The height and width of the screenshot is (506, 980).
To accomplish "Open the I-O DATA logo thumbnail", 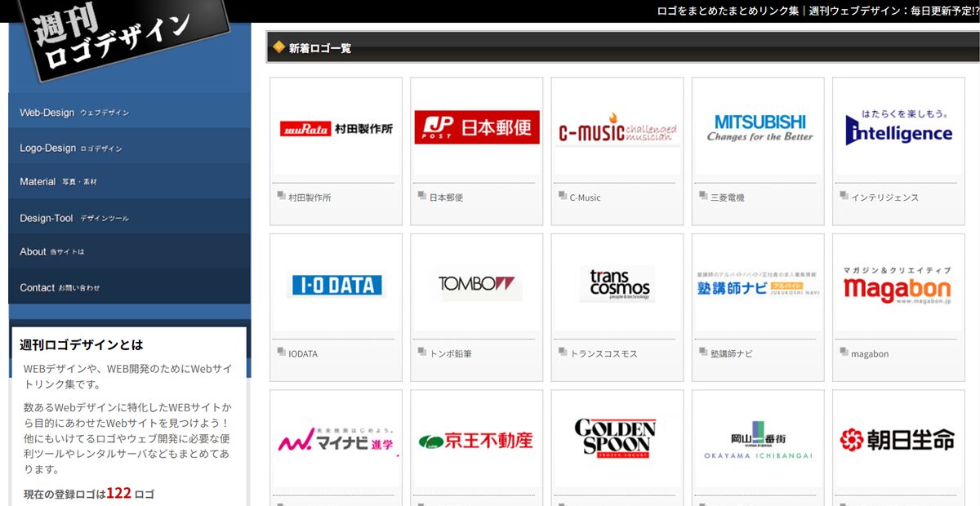I will coord(336,285).
